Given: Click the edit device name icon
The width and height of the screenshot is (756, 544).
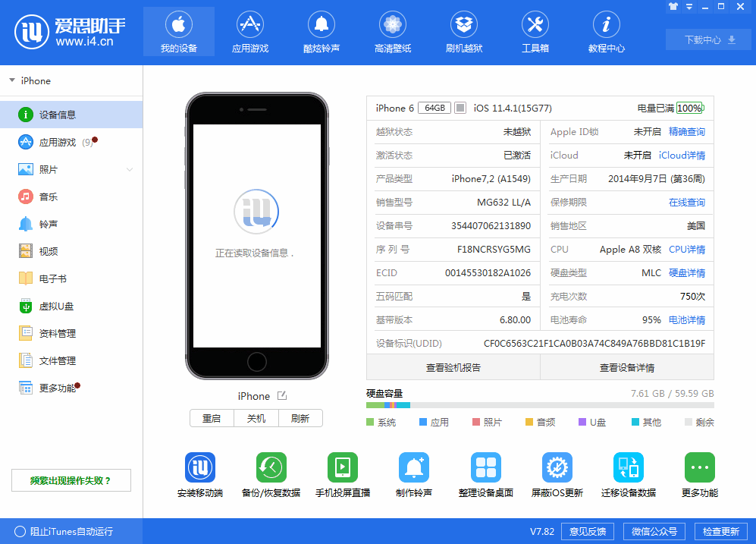Looking at the screenshot, I should pyautogui.click(x=282, y=396).
